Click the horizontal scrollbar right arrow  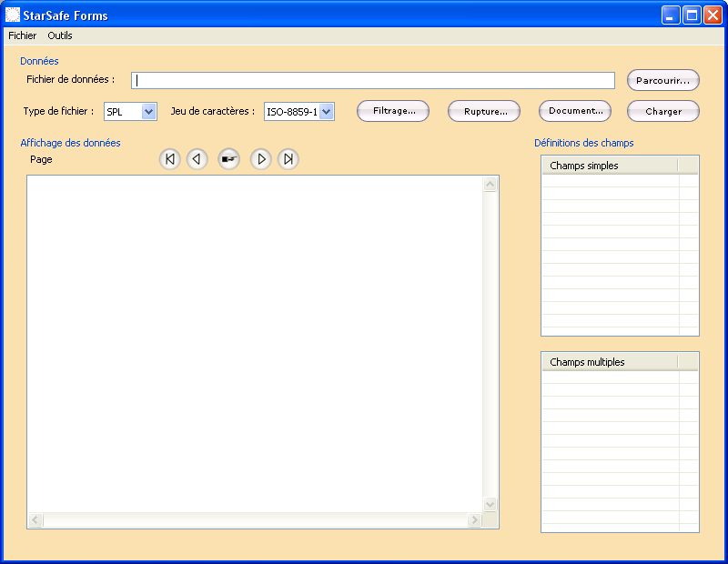coord(474,520)
